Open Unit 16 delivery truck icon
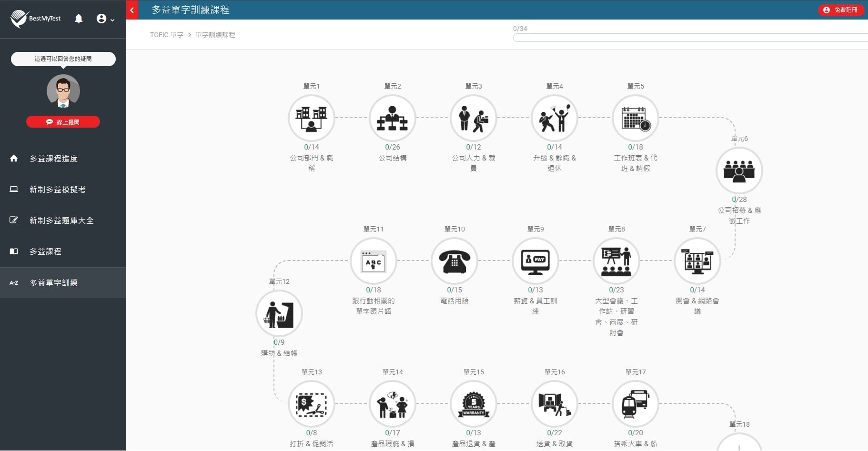This screenshot has width=868, height=451. 555,404
